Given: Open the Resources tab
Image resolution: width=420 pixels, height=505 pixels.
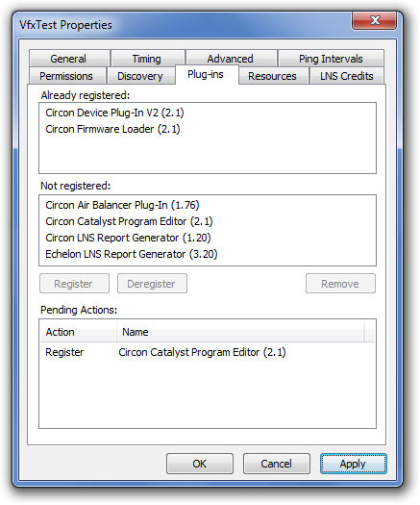Looking at the screenshot, I should [273, 76].
